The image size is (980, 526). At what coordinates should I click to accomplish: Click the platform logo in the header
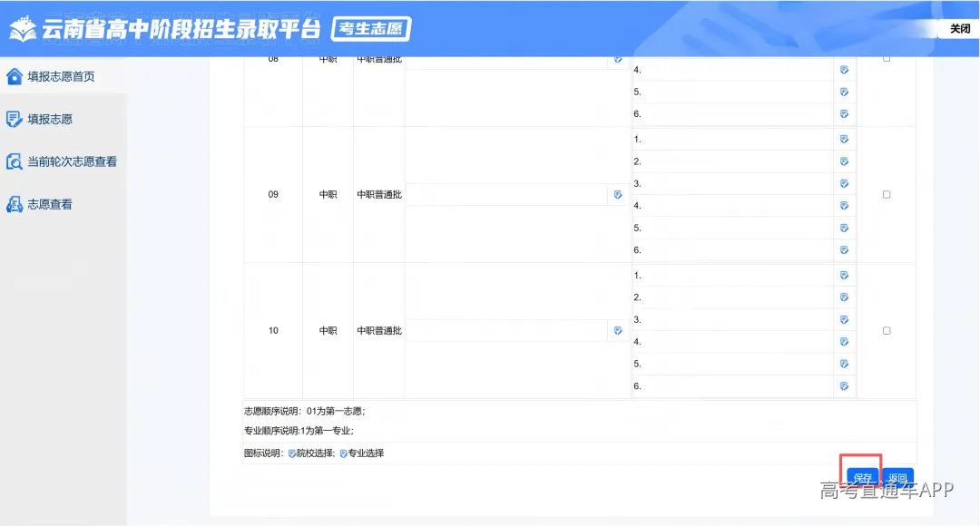(23, 29)
